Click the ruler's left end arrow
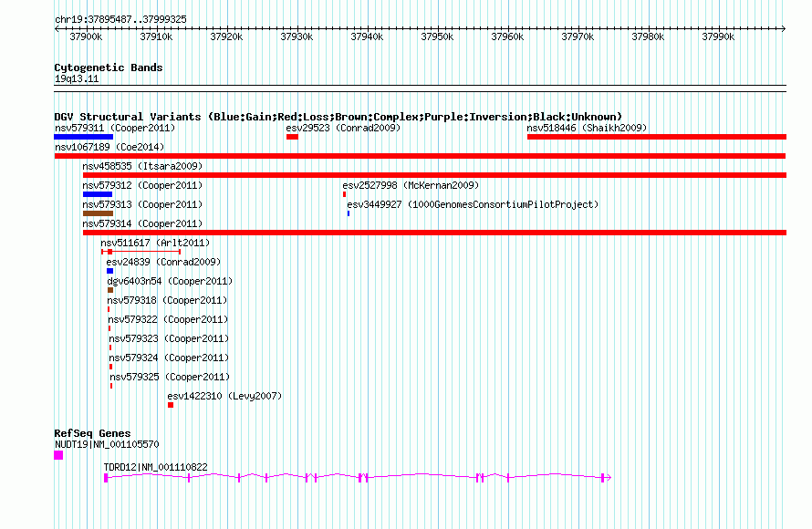The height and width of the screenshot is (529, 812). pyautogui.click(x=57, y=29)
